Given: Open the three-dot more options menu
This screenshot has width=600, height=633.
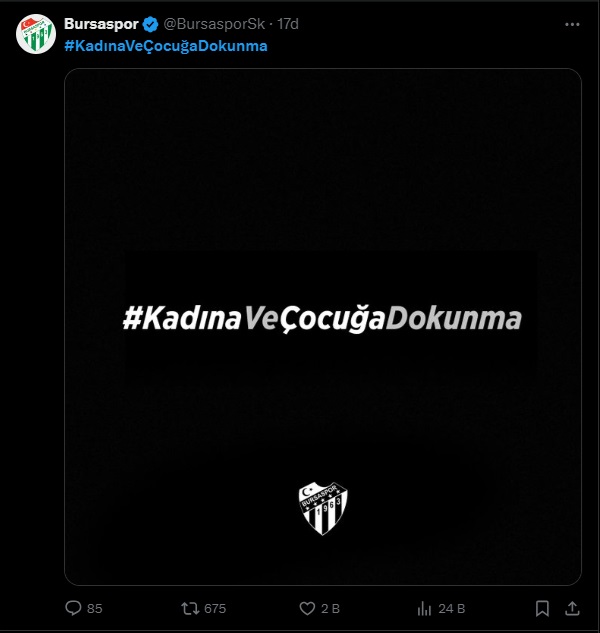Looking at the screenshot, I should [572, 25].
